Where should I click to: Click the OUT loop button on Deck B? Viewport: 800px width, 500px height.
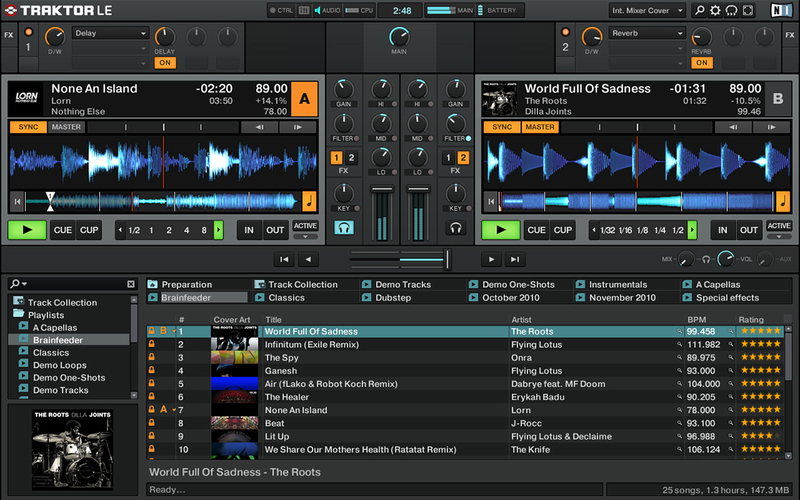[x=748, y=230]
